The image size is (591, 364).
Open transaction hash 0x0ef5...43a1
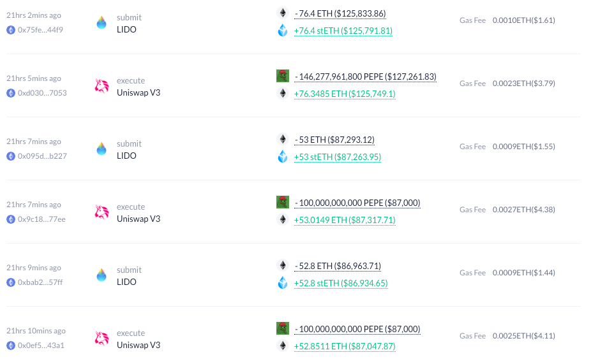[41, 345]
